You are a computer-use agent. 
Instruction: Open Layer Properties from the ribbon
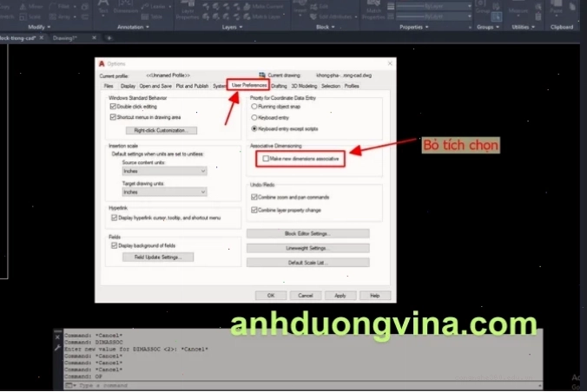(188, 10)
